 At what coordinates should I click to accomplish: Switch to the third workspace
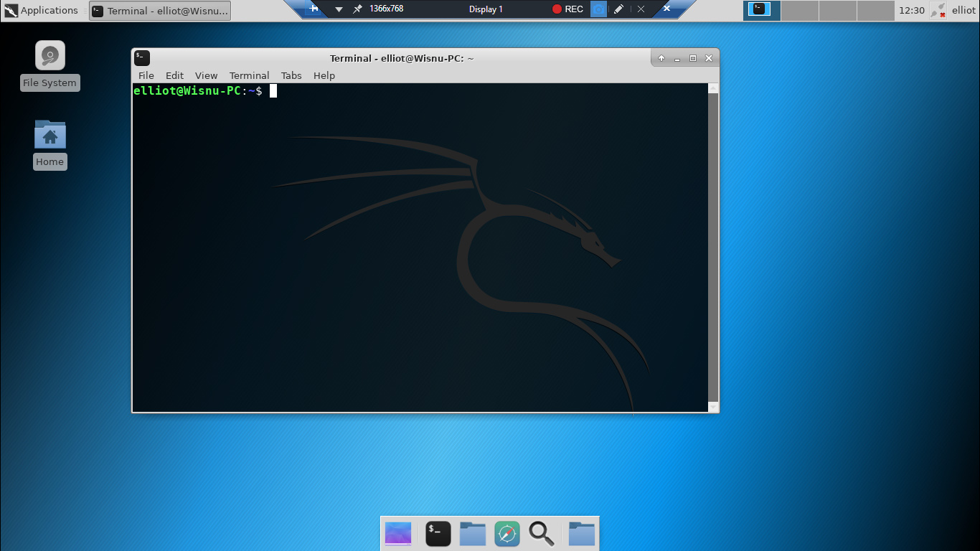pos(838,10)
